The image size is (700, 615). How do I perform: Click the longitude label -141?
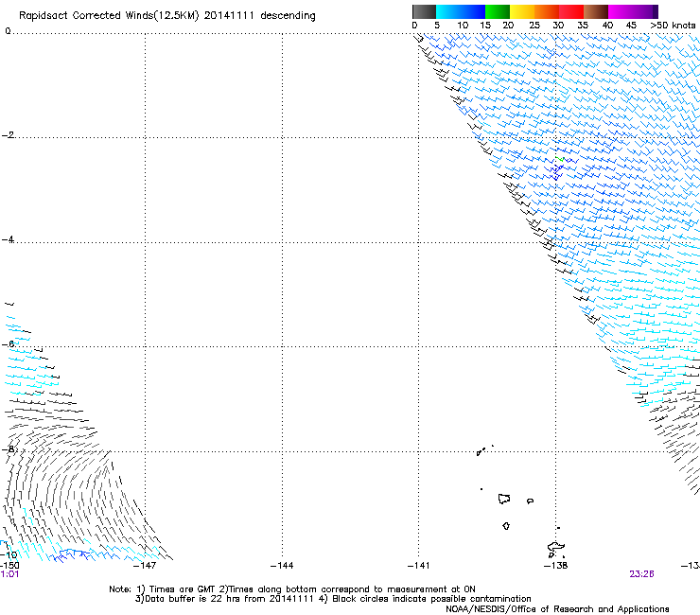point(418,566)
